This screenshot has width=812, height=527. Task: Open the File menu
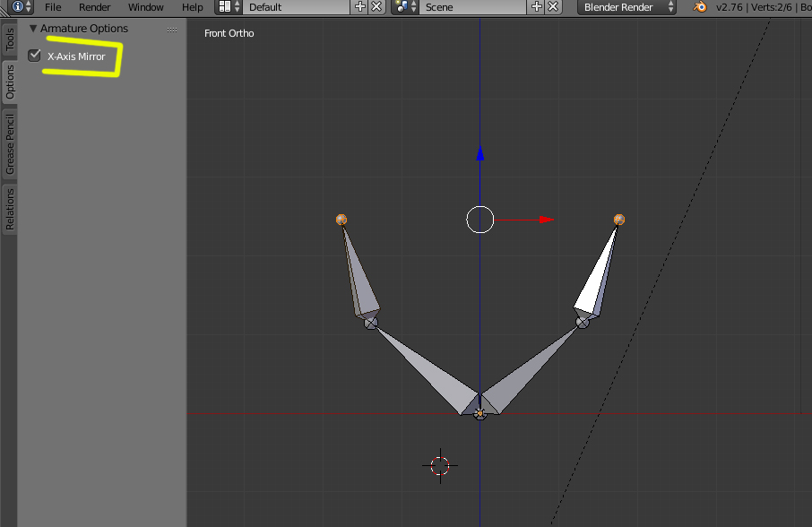point(53,7)
